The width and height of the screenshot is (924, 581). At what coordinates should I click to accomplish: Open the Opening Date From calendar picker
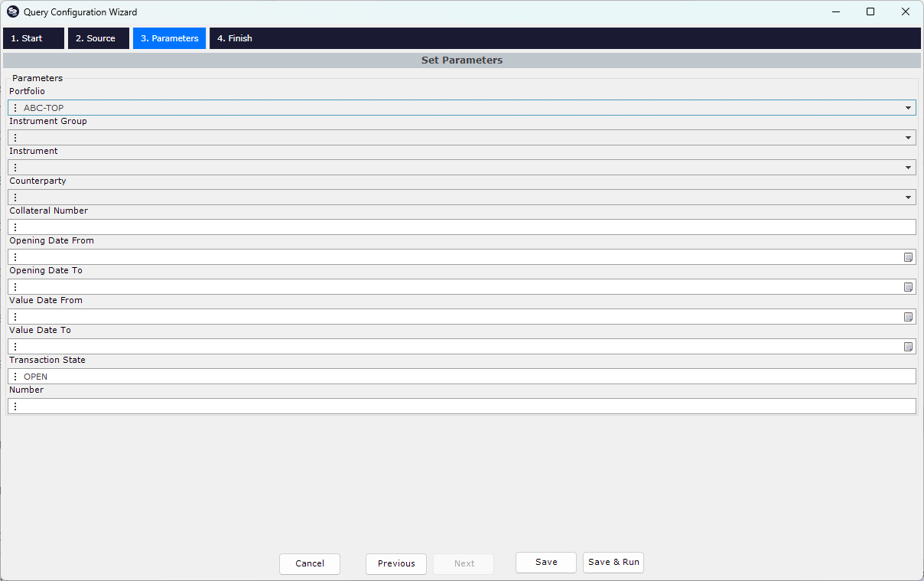908,257
